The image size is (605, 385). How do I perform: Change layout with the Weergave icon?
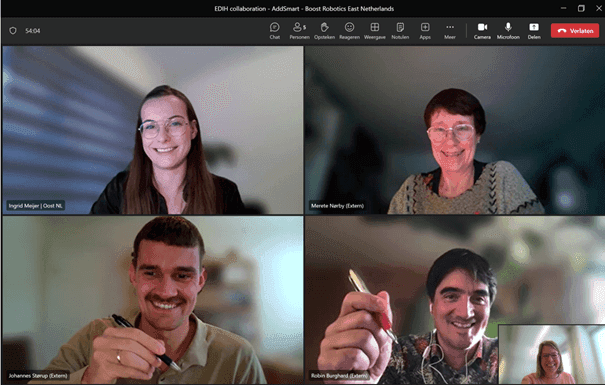(x=375, y=31)
